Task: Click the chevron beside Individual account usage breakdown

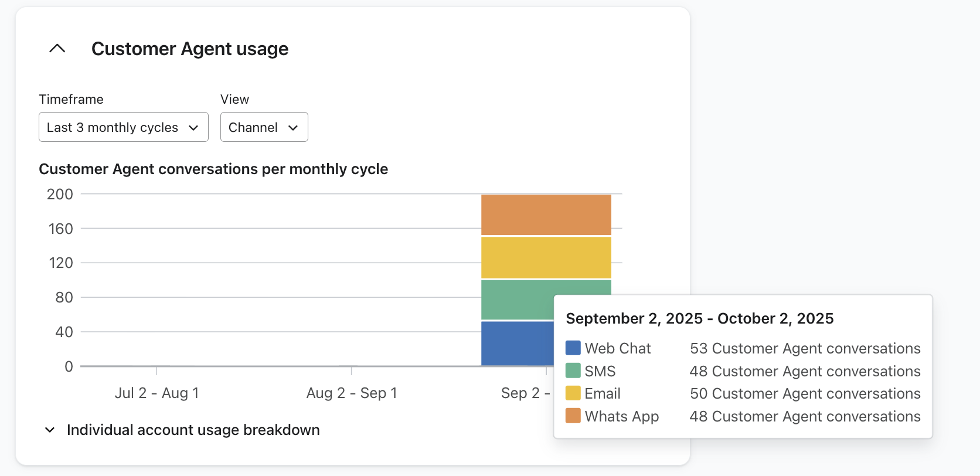Action: [x=50, y=430]
